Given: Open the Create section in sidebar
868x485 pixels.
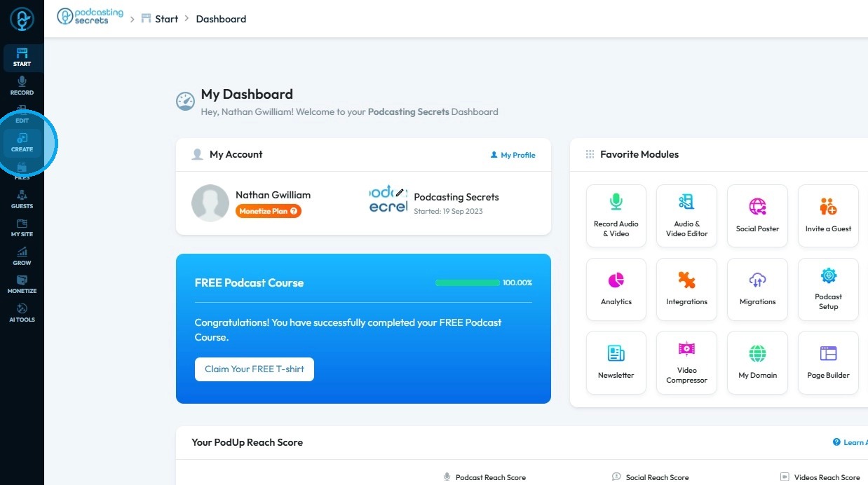Looking at the screenshot, I should (x=22, y=142).
